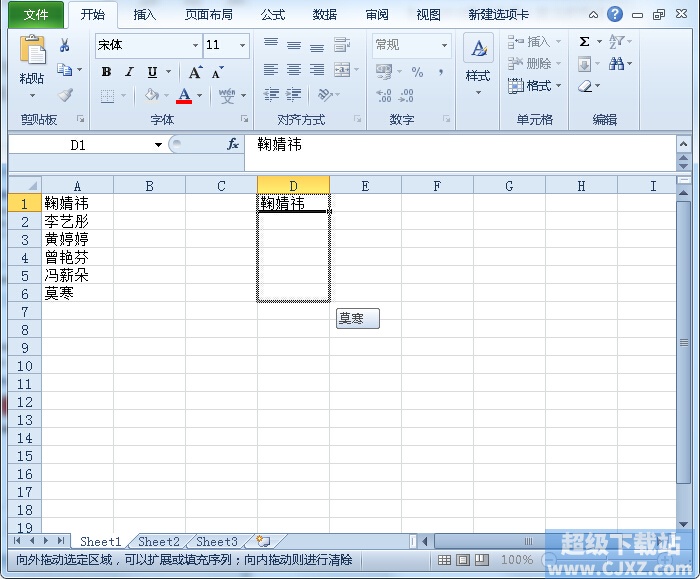Click the Cut scissors icon

(65, 46)
